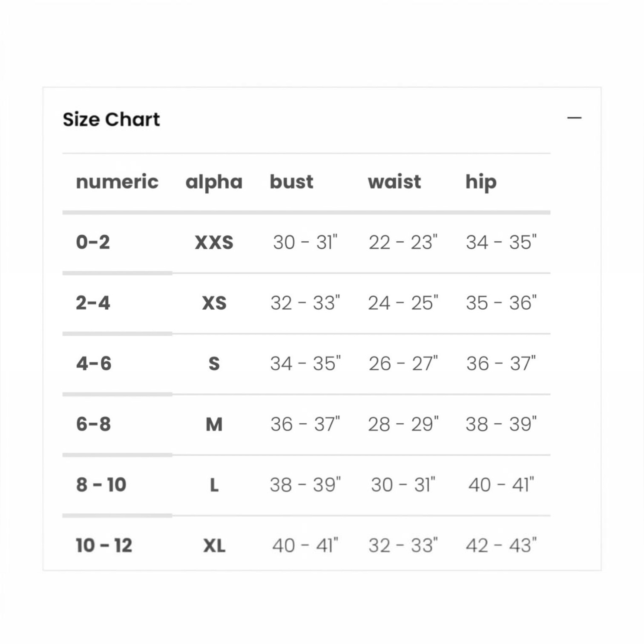This screenshot has width=644, height=644.
Task: Select bust measurement 36 - 37"
Action: 305,424
